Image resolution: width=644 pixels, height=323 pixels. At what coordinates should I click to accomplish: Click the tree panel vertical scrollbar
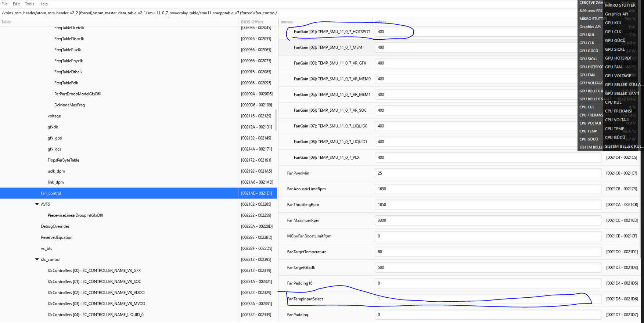tap(276, 120)
